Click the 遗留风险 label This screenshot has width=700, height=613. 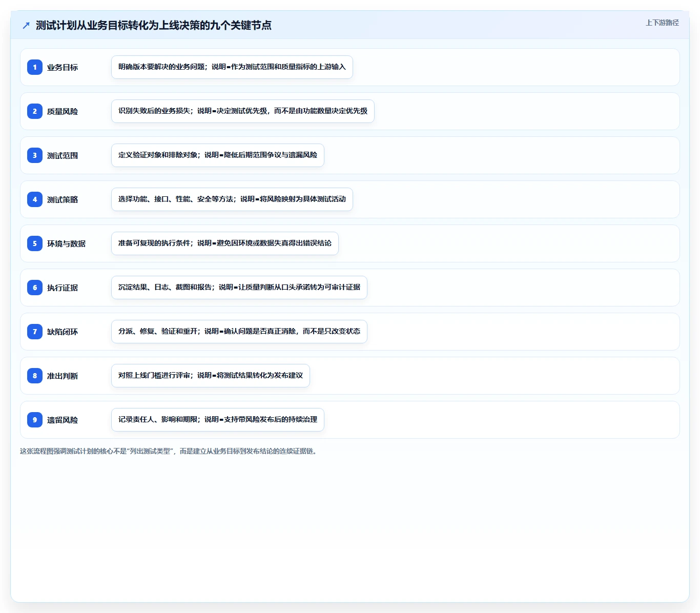click(63, 420)
